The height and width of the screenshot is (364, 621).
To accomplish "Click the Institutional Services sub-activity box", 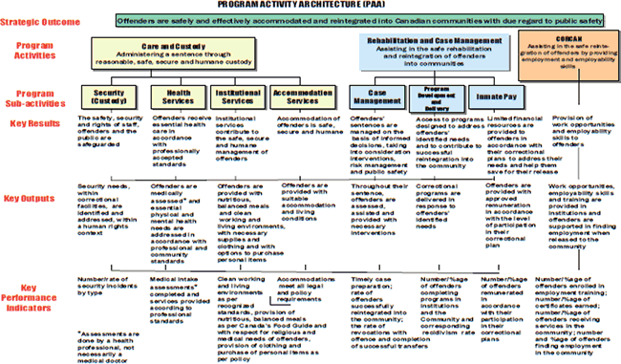I will pos(238,96).
